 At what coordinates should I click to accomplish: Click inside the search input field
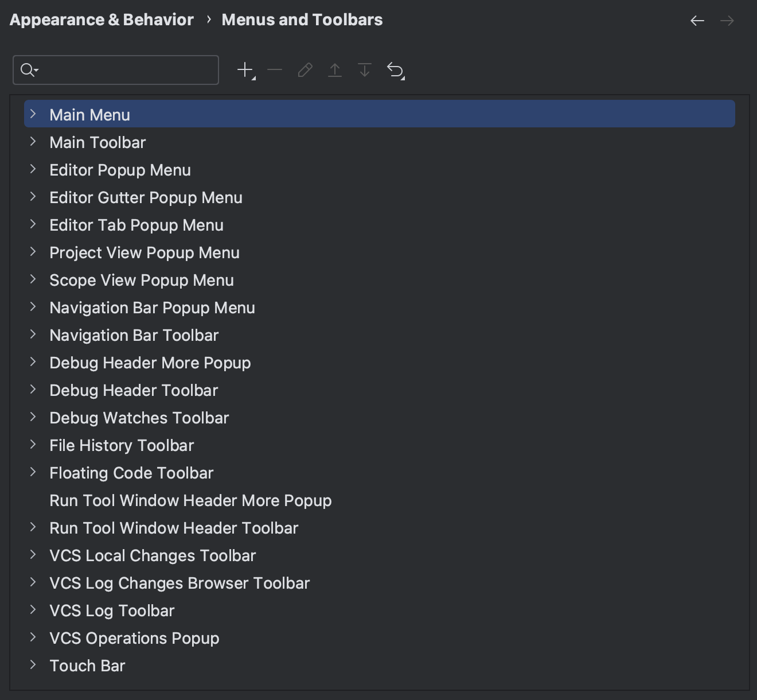[x=115, y=69]
